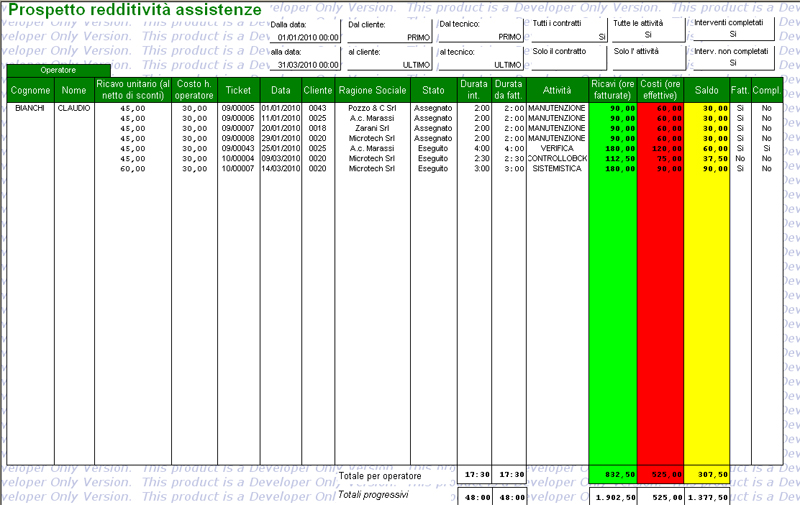Click the 'Durata int.' column header
The width and height of the screenshot is (800, 505).
click(x=474, y=90)
